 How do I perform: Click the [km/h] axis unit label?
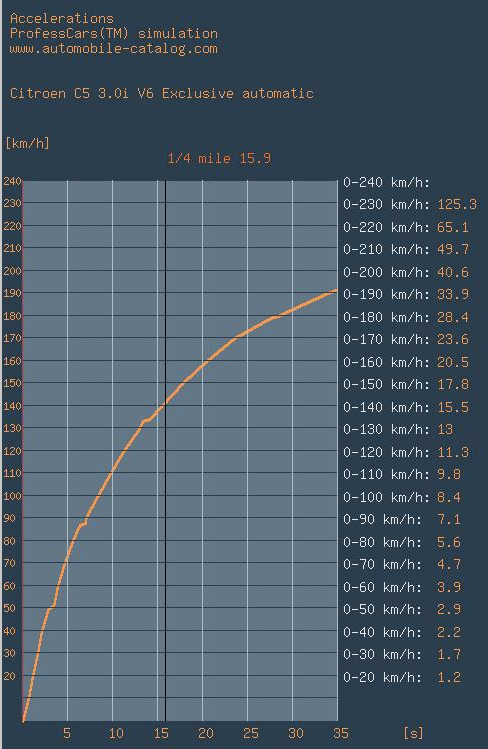(27, 143)
